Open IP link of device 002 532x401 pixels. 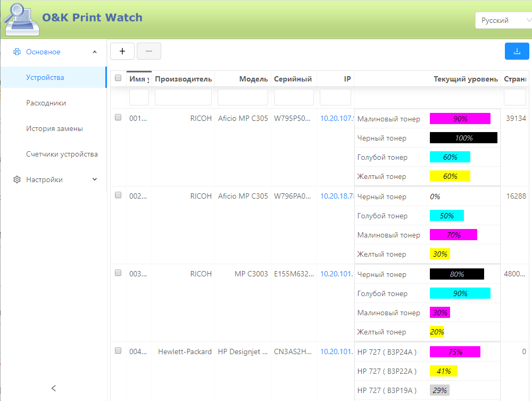tap(337, 196)
